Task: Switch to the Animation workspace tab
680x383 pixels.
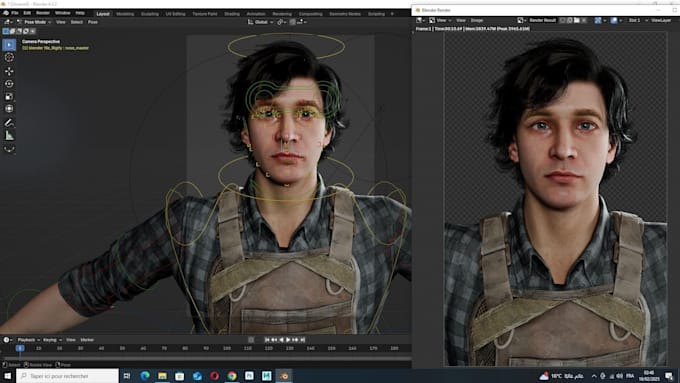Action: click(x=256, y=14)
